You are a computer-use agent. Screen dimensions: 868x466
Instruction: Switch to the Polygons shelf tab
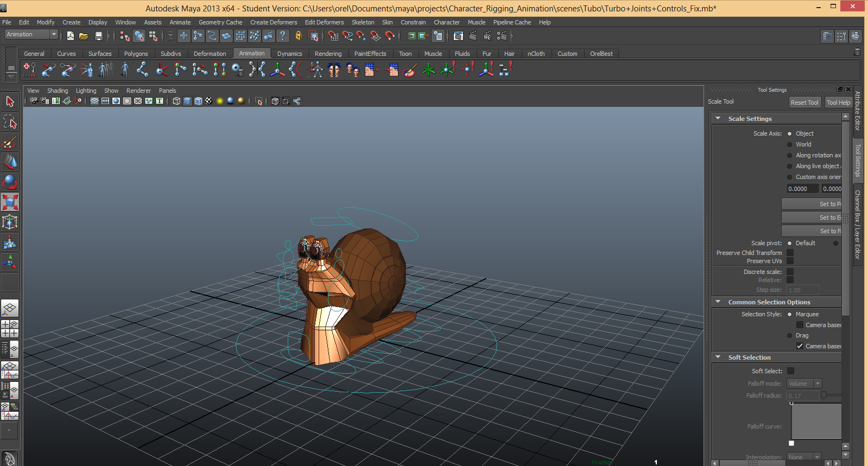136,54
